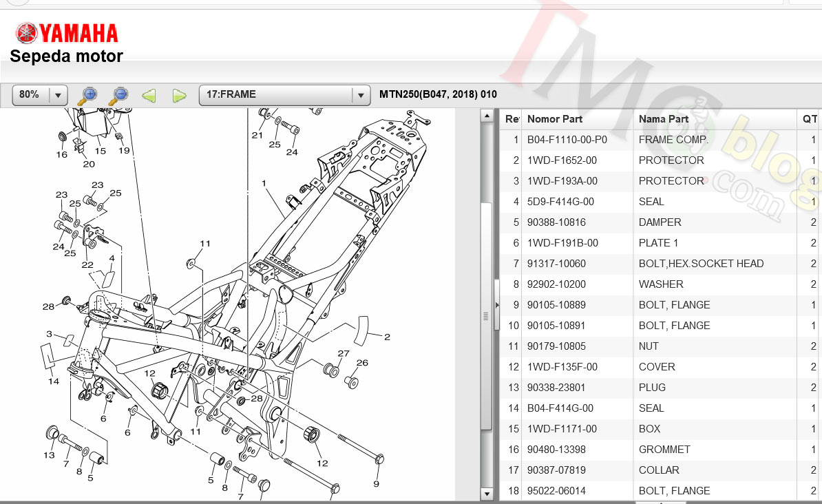Click the FRAME COMP. part name
Image resolution: width=822 pixels, height=504 pixels.
click(673, 140)
